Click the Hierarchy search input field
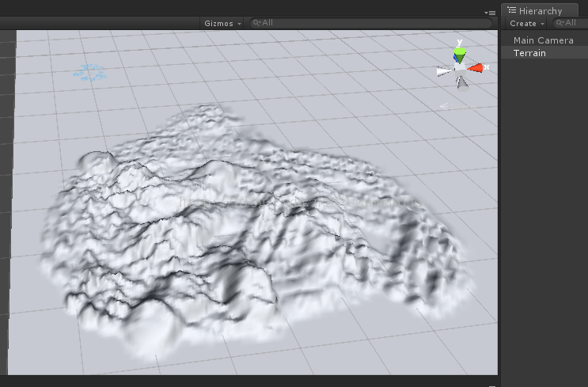The image size is (588, 387). pos(571,23)
